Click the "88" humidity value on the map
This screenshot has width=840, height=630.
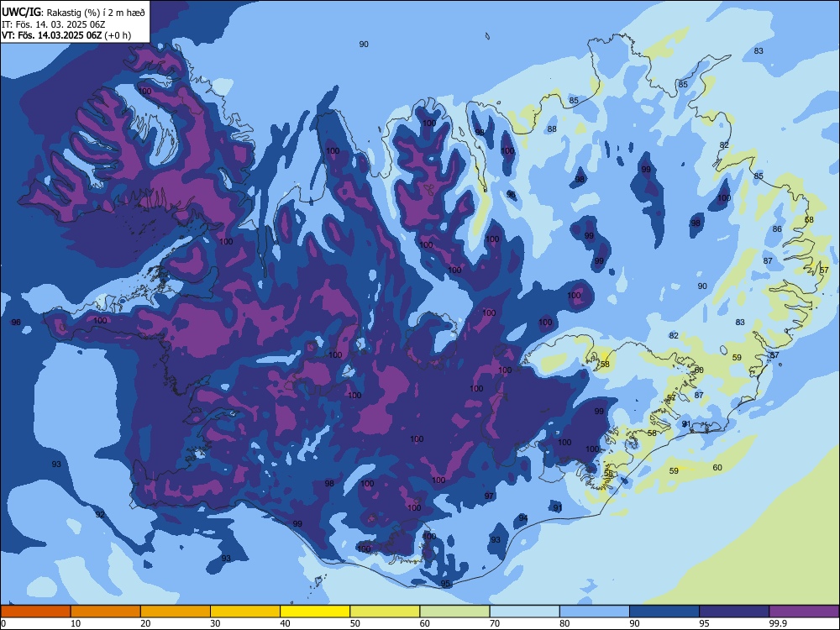(x=552, y=129)
